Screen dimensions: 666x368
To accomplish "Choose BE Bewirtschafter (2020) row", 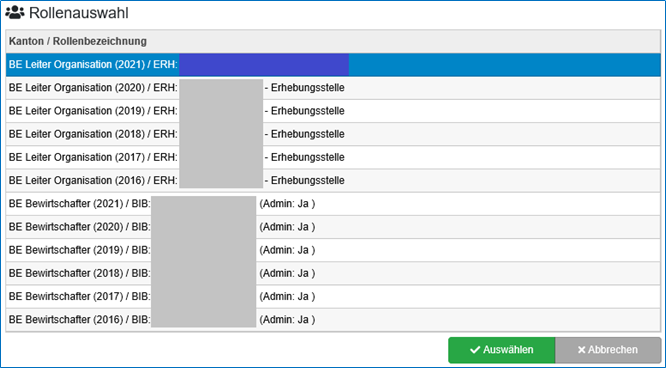I will coord(333,227).
